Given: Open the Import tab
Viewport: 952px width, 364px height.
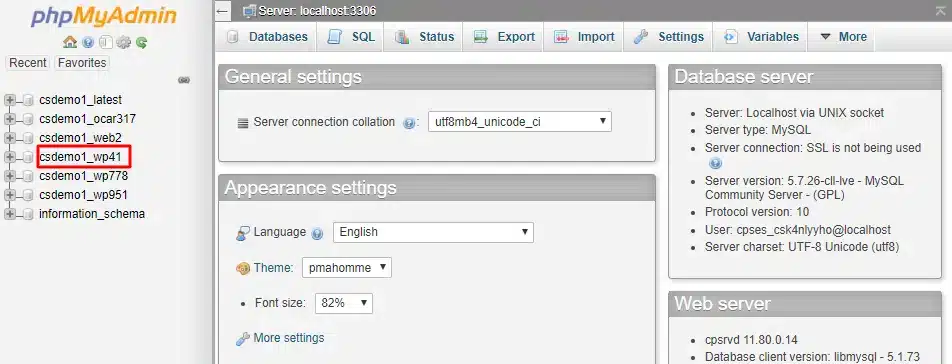Looking at the screenshot, I should tap(583, 37).
